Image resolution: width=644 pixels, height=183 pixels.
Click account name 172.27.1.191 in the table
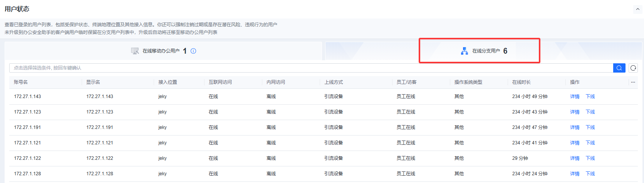(x=27, y=127)
